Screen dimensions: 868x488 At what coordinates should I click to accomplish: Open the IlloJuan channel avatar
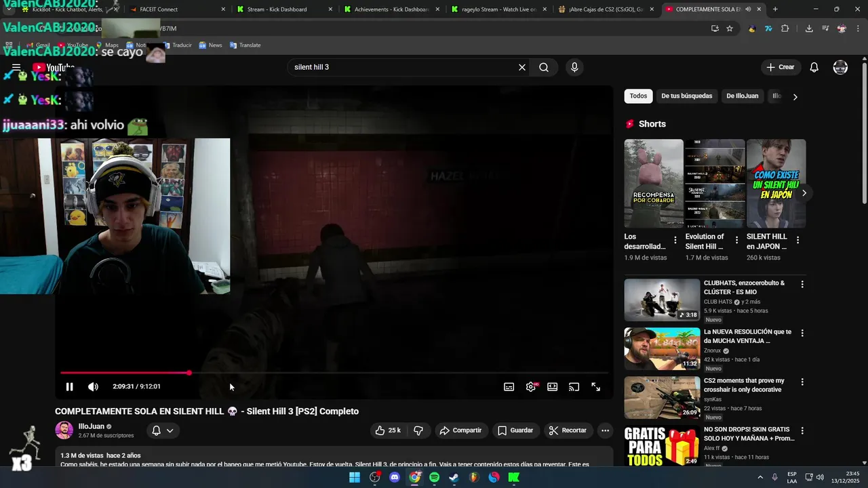click(x=64, y=430)
